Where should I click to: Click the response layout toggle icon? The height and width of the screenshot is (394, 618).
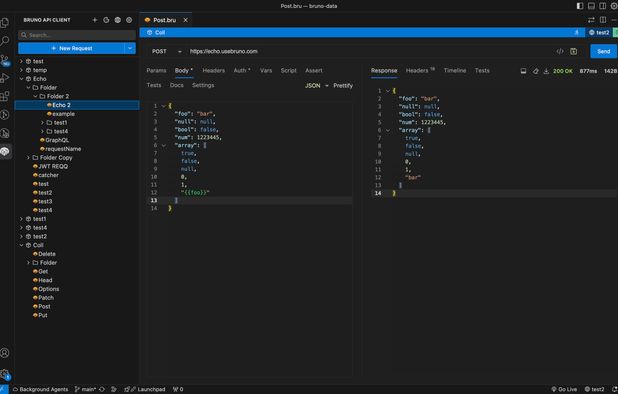click(x=523, y=71)
